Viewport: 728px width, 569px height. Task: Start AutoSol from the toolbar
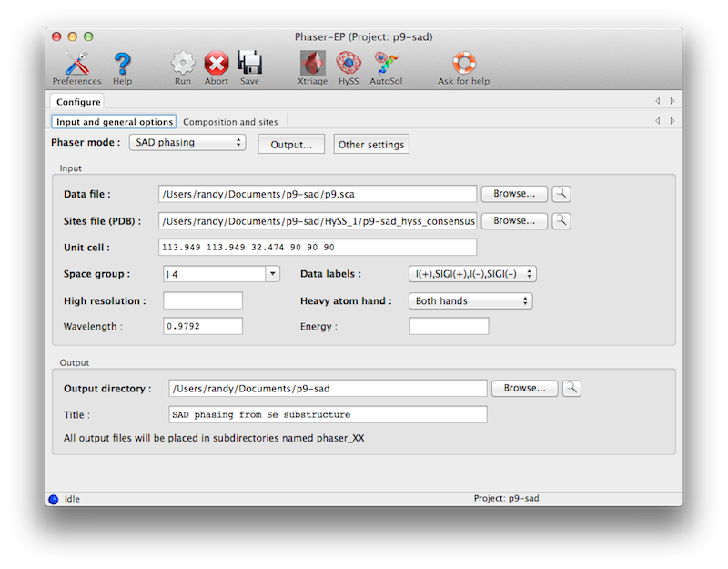(x=386, y=64)
